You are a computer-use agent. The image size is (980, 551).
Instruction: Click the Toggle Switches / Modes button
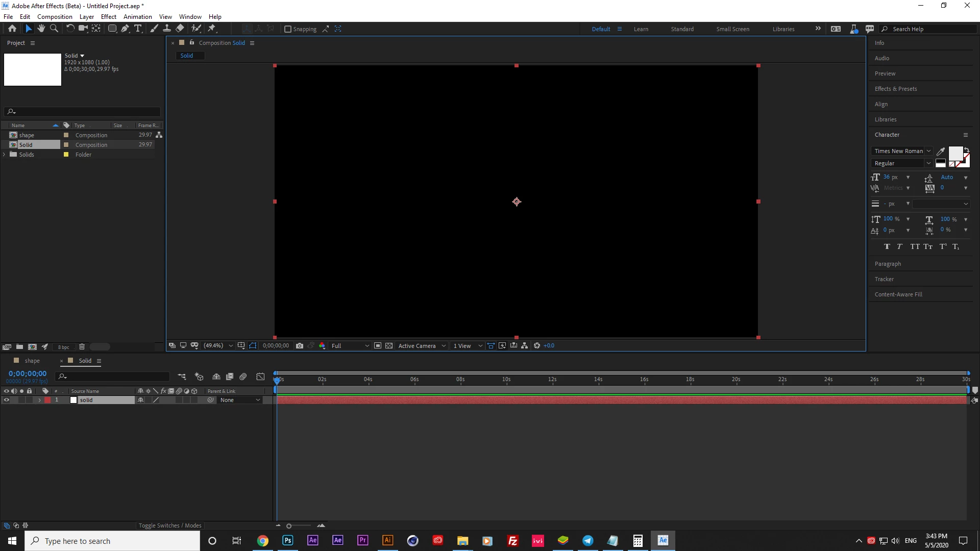pos(170,525)
